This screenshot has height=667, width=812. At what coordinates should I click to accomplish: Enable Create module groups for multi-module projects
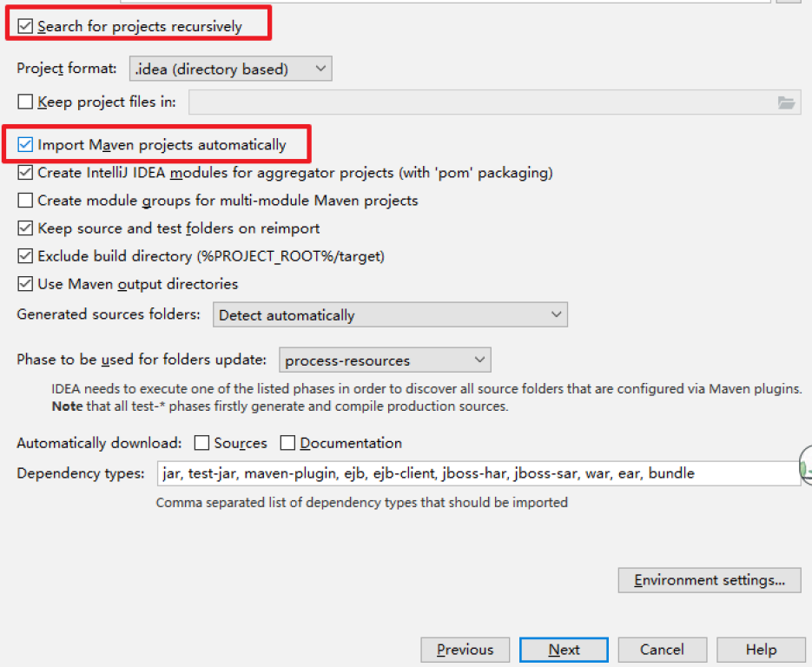click(x=25, y=201)
